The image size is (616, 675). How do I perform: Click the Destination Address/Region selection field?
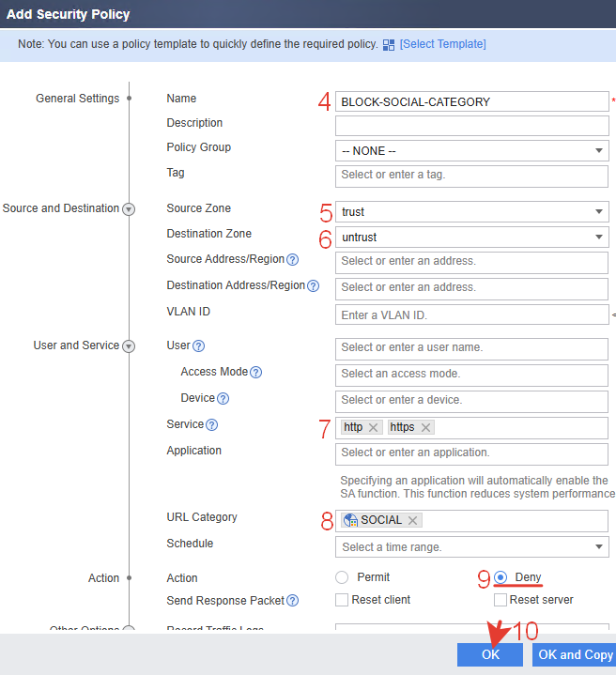pyautogui.click(x=471, y=289)
